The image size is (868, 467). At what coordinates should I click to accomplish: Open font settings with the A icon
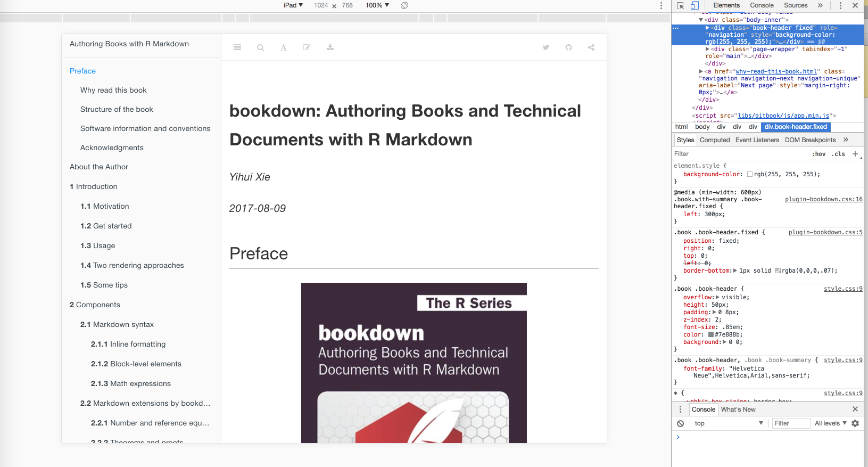coord(284,47)
